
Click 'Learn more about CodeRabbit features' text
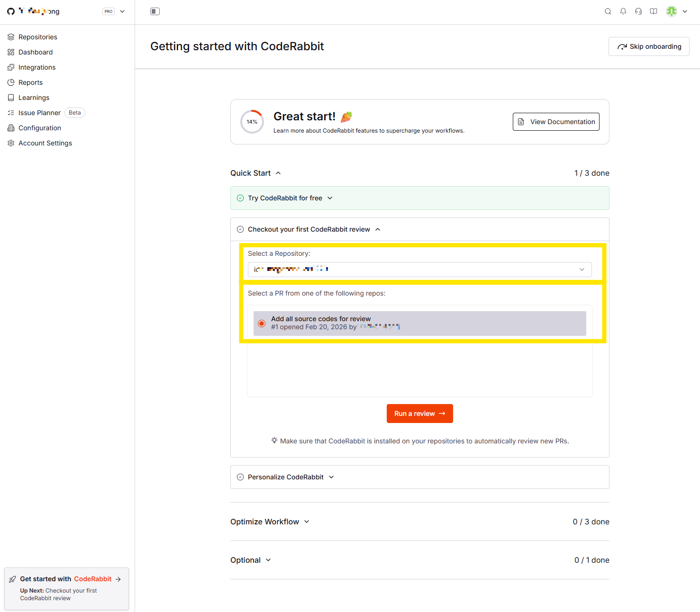(x=369, y=131)
